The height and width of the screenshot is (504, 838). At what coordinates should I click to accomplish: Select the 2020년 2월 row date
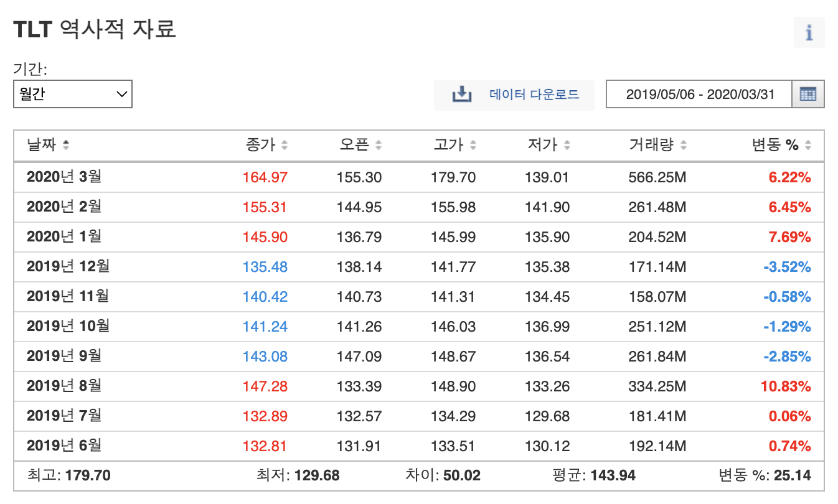coord(64,207)
